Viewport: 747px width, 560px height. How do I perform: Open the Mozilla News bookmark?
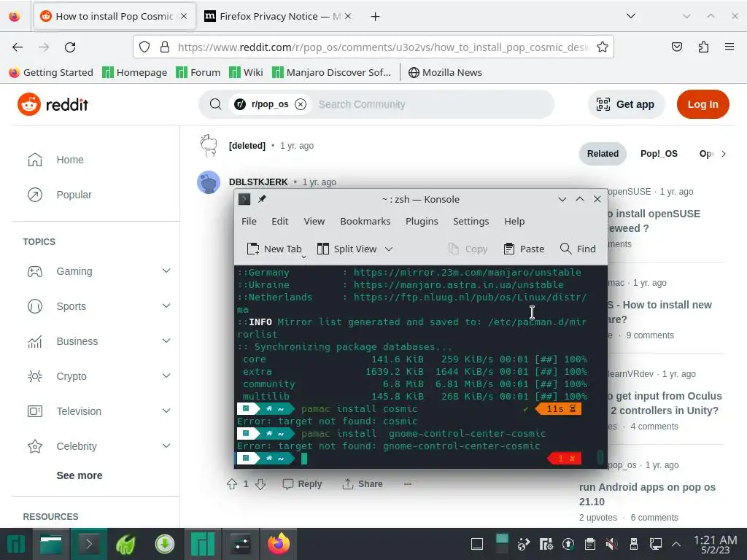(445, 72)
